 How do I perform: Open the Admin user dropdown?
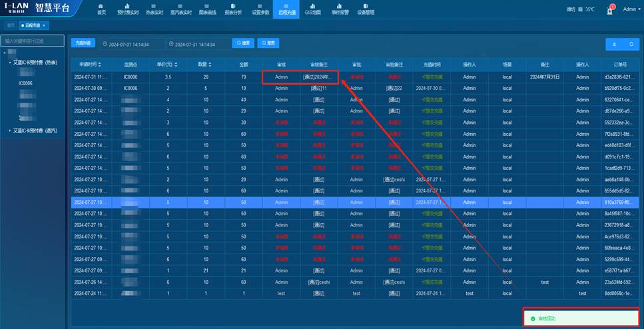(630, 9)
